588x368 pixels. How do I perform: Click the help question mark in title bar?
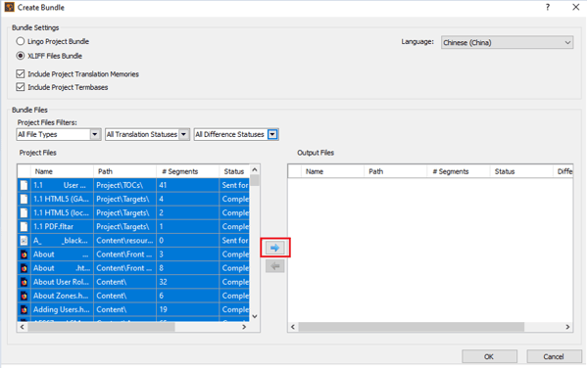[548, 7]
